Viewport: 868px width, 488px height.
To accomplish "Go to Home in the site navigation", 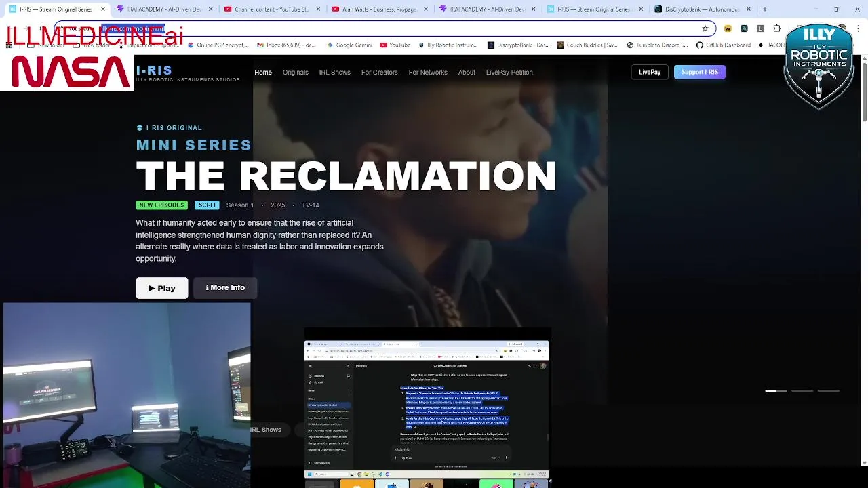I will pos(263,72).
